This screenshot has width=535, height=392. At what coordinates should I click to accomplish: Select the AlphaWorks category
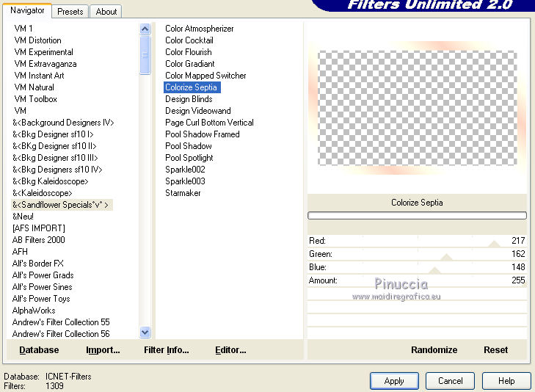[34, 311]
